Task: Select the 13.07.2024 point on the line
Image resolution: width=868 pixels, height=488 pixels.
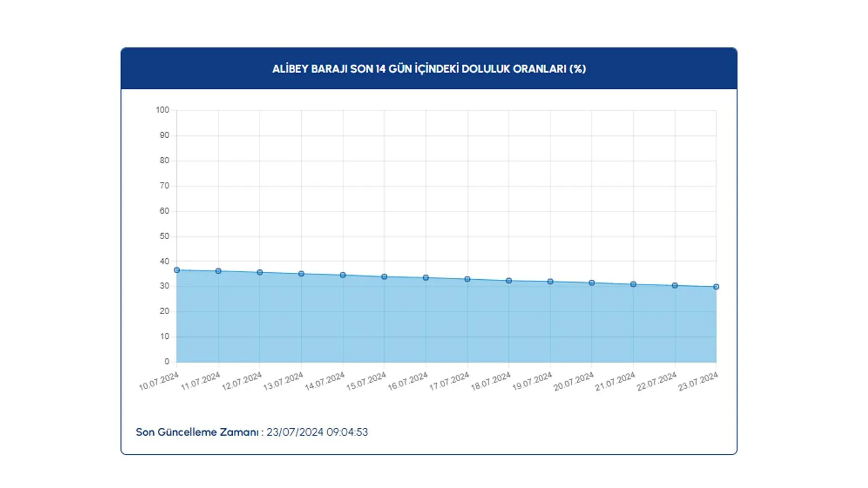Action: (x=301, y=274)
